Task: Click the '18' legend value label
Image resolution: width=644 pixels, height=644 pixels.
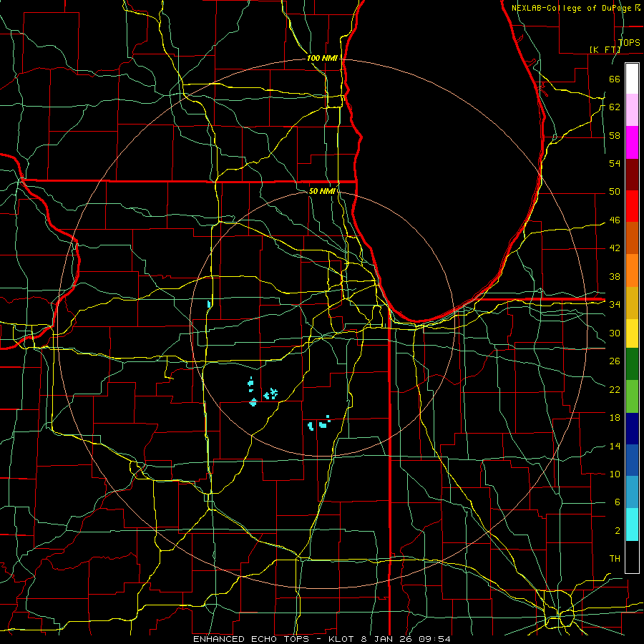Action: click(x=615, y=418)
